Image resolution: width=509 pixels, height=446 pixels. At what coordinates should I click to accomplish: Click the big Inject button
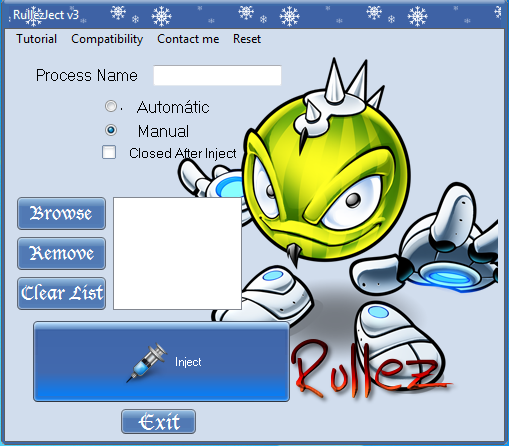click(x=161, y=361)
